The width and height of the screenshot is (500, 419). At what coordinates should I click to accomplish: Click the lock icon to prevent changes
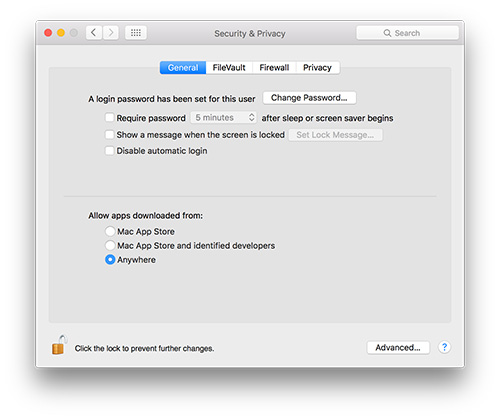coord(59,345)
